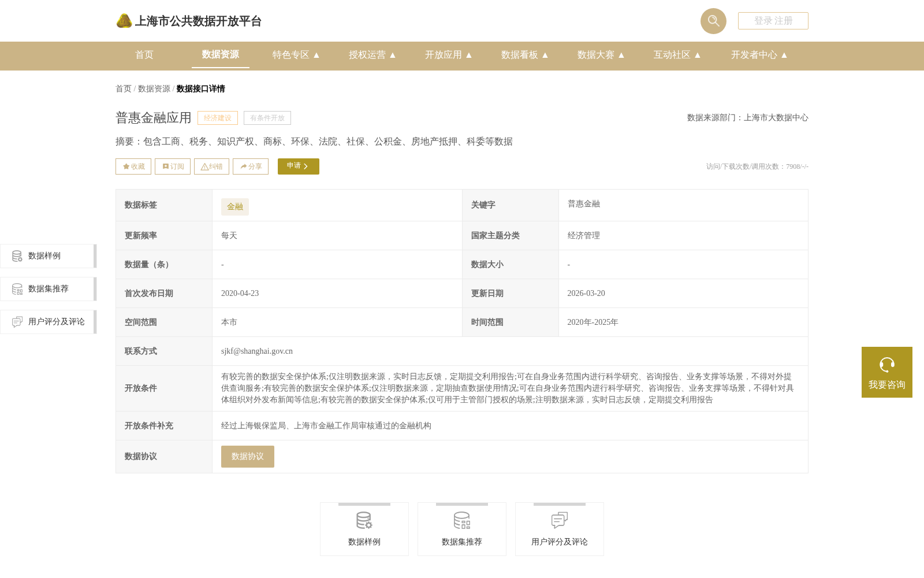Go to 数据资源 in breadcrumb

pyautogui.click(x=154, y=89)
